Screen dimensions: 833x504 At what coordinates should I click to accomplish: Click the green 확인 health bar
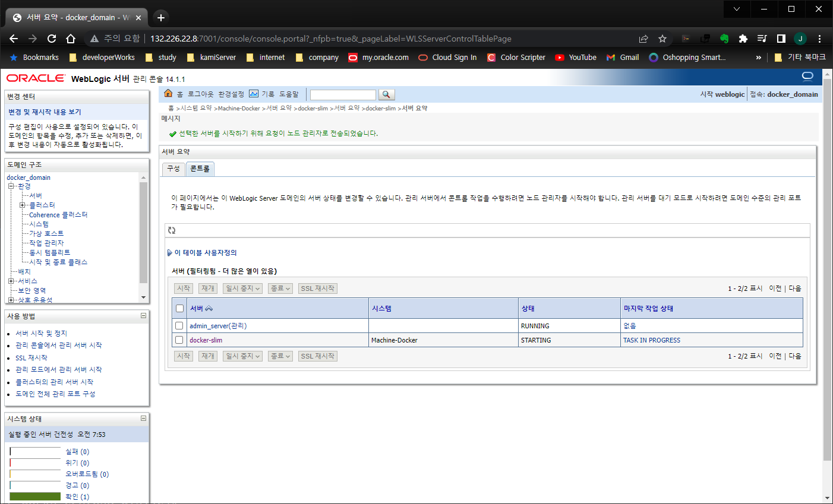point(36,496)
